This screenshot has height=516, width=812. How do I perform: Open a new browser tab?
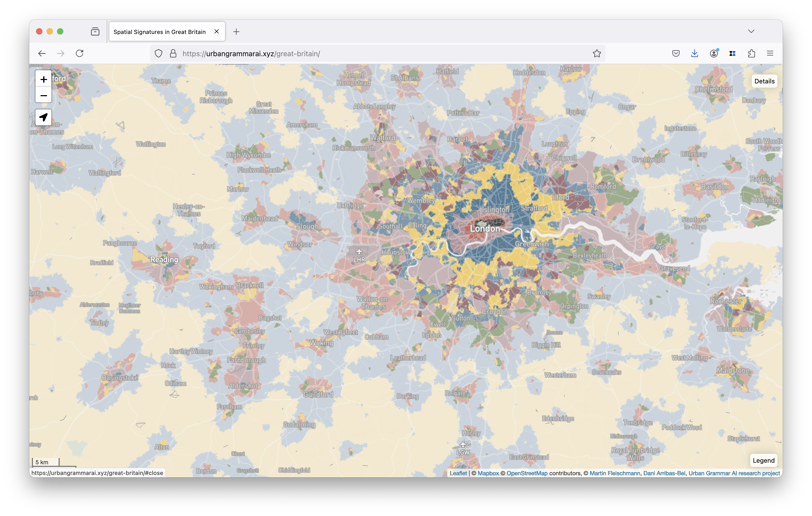pos(236,32)
